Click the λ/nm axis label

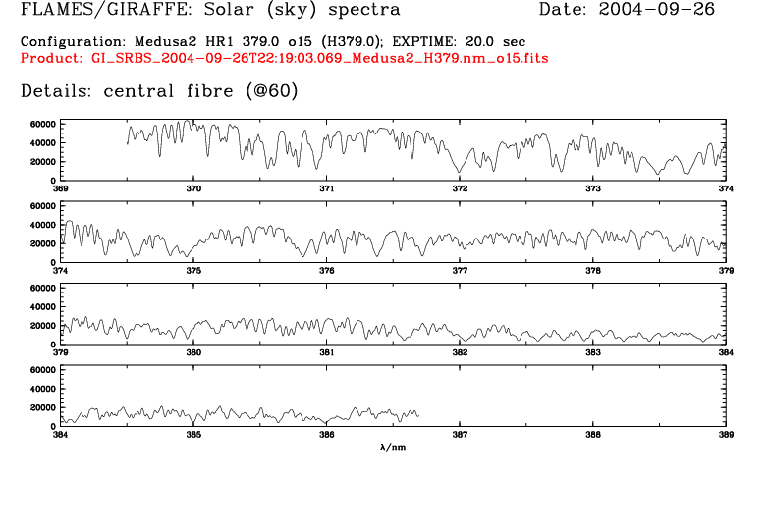click(393, 447)
